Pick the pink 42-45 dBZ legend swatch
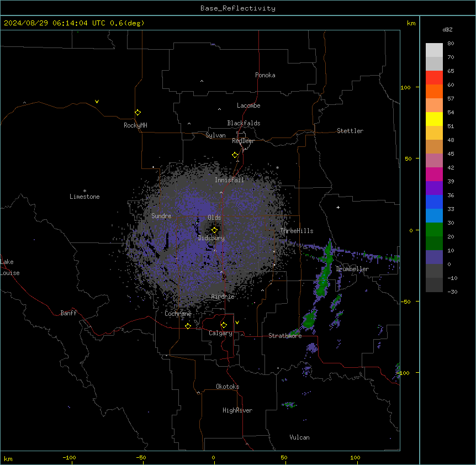 [434, 161]
